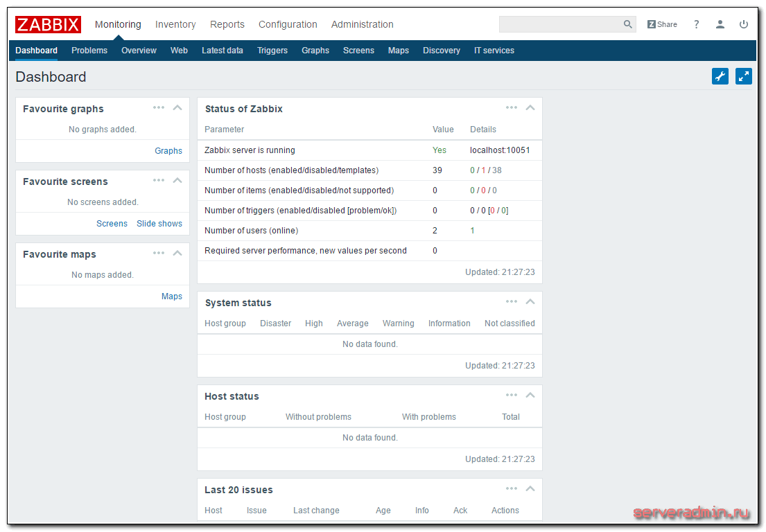Switch dashboard to fullscreen mode
The image size is (766, 532).
pyautogui.click(x=744, y=76)
